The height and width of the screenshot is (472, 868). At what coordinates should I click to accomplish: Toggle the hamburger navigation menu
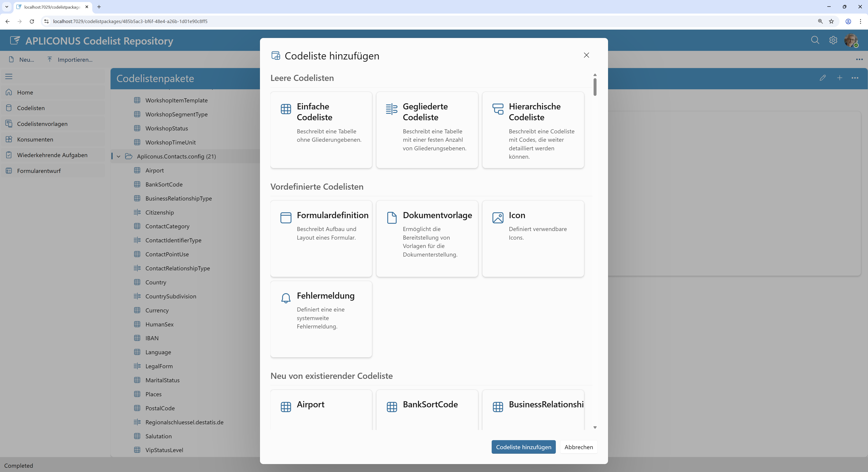(x=9, y=76)
